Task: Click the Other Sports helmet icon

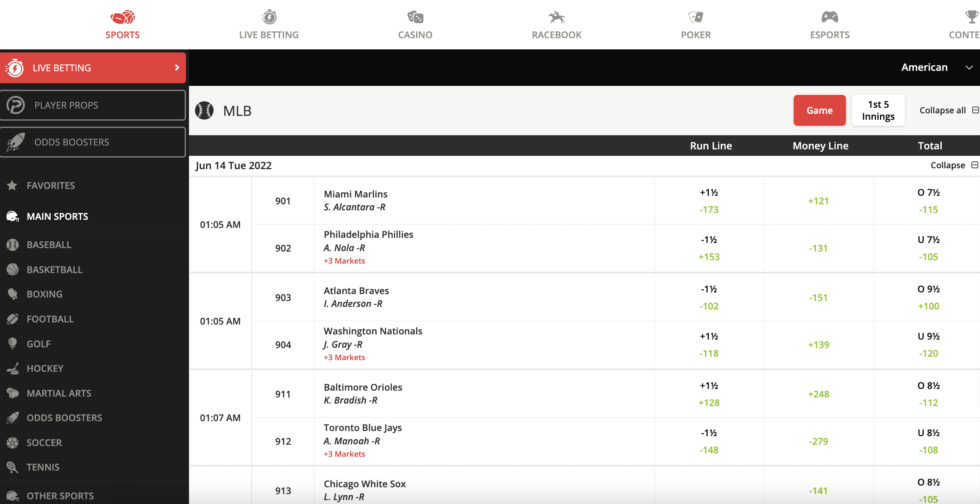Action: coord(12,496)
